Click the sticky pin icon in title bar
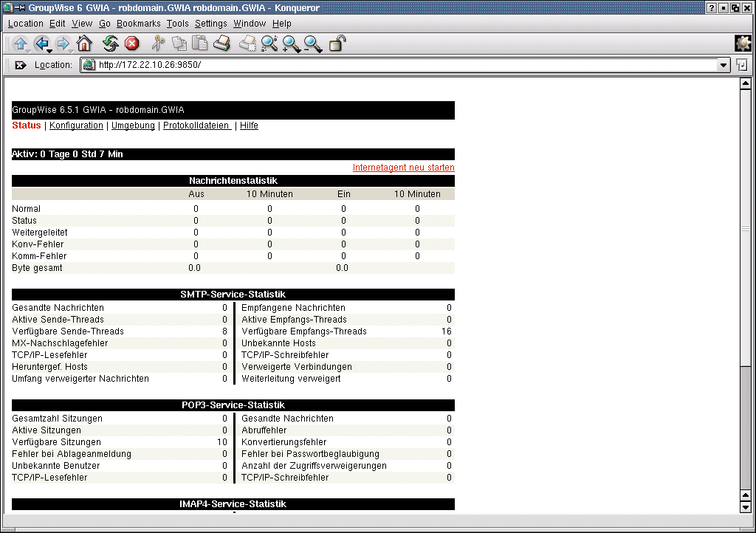This screenshot has height=533, width=756. [x=20, y=7]
